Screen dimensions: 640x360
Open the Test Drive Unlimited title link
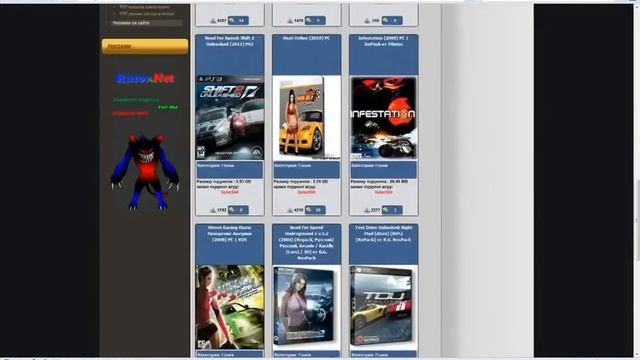383,233
